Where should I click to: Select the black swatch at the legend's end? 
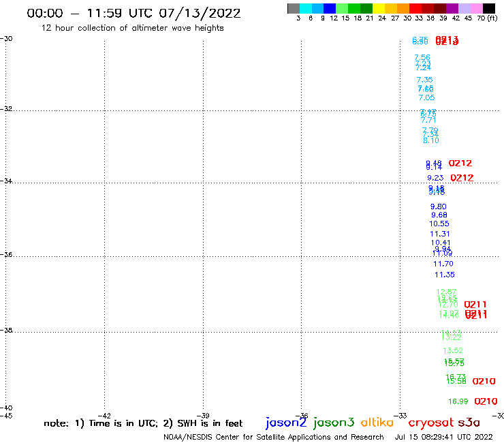pyautogui.click(x=489, y=8)
